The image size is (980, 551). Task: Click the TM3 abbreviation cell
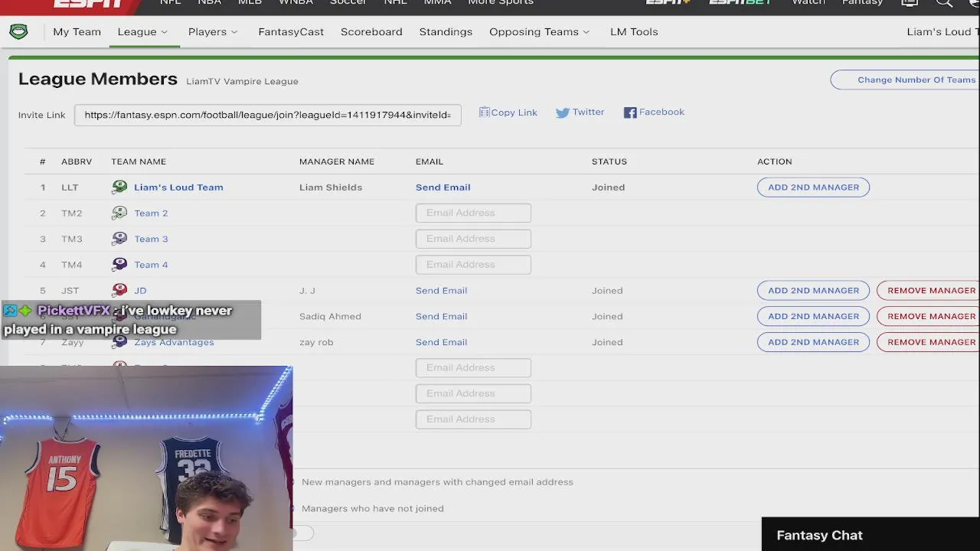coord(71,239)
